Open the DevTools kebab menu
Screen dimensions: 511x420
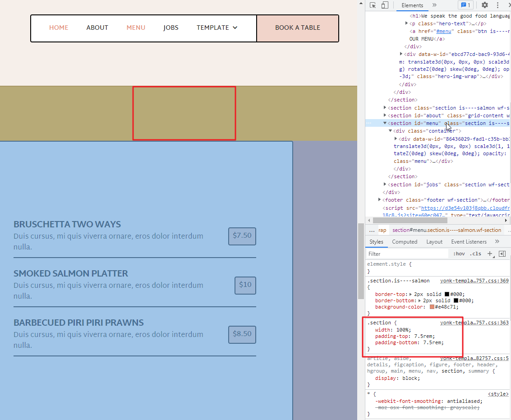pyautogui.click(x=497, y=5)
